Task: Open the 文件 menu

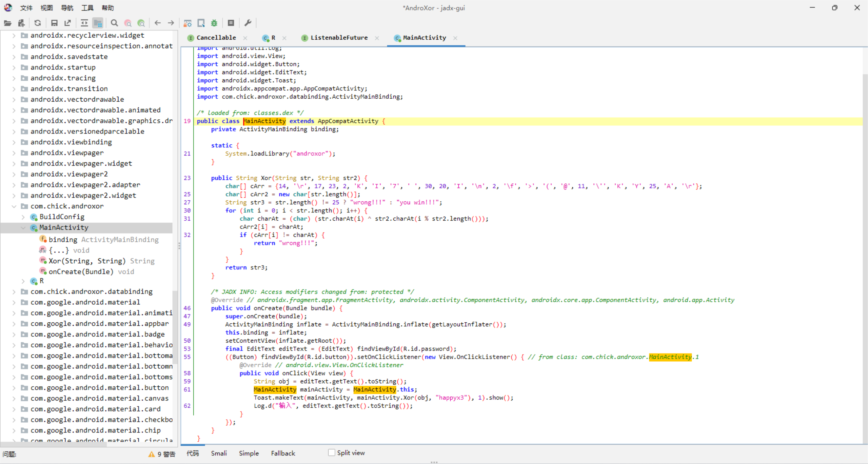Action: (26, 7)
